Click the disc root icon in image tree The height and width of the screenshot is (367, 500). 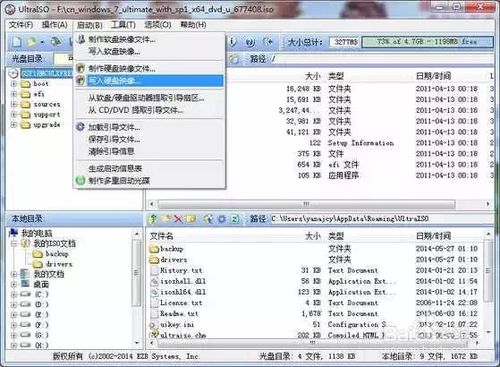13,73
